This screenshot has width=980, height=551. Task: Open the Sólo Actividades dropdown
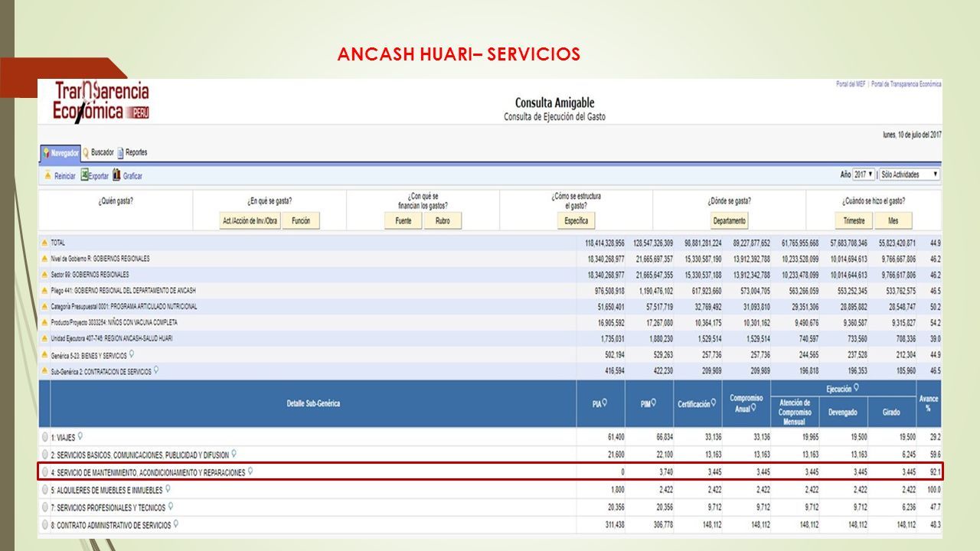(910, 174)
